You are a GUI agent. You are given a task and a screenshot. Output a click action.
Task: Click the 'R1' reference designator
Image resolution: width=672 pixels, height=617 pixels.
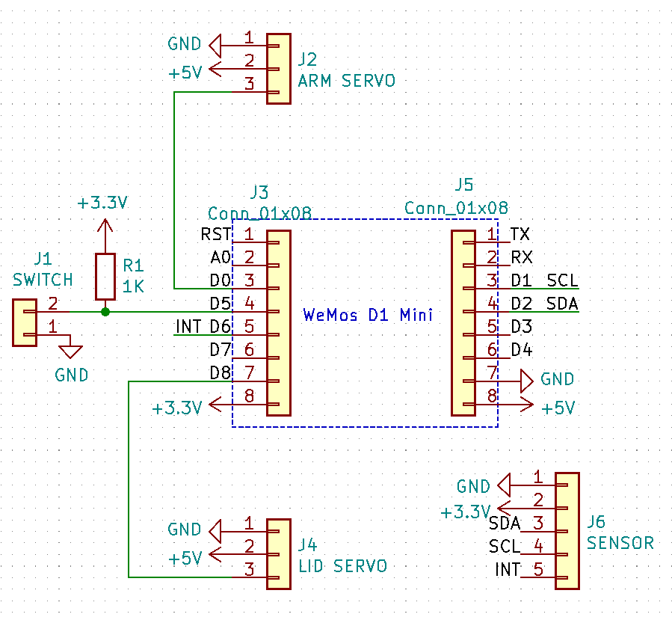tap(133, 265)
